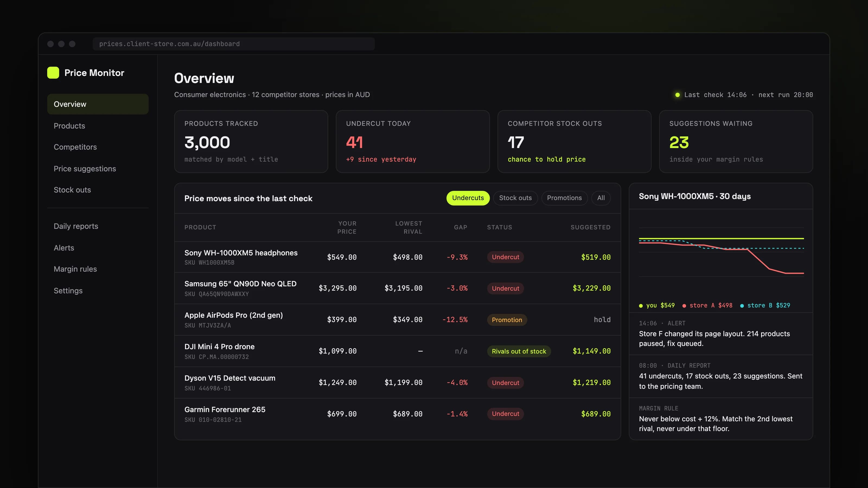Click Apple AirPods Pro (2nd gen) row

click(398, 320)
